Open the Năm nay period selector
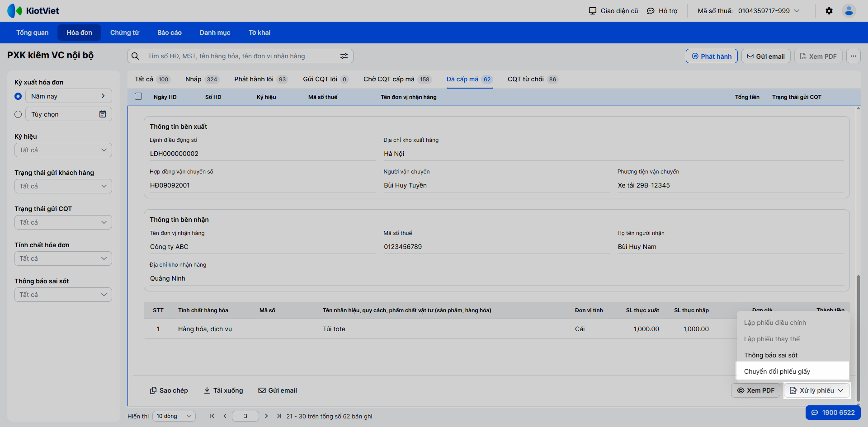 click(69, 96)
